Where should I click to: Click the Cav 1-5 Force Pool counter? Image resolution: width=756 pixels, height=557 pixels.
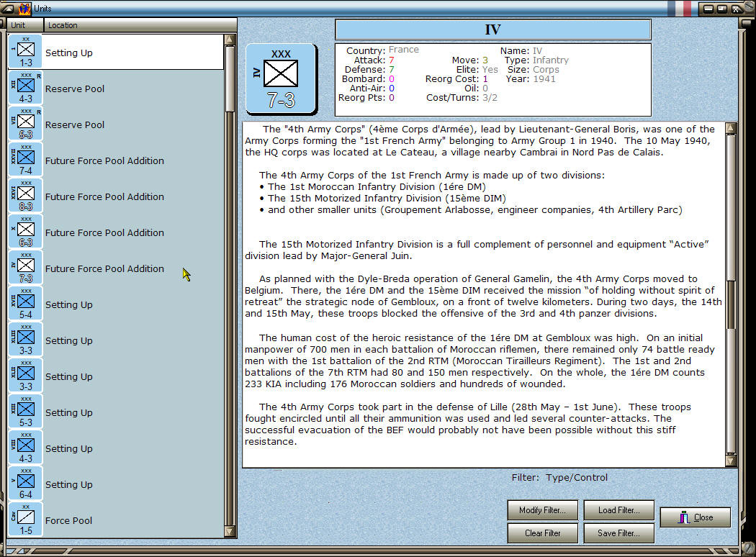[x=24, y=520]
